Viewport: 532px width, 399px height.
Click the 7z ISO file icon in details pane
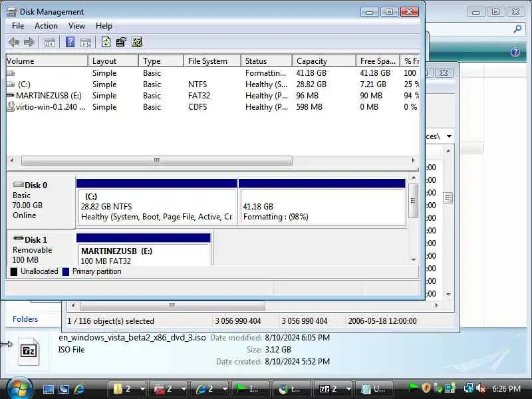(x=29, y=351)
